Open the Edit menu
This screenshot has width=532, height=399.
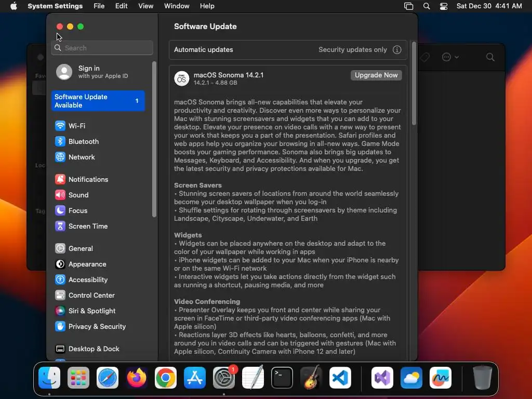122,6
